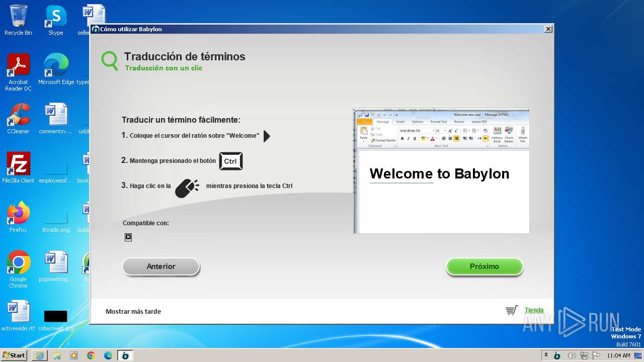Image resolution: width=644 pixels, height=362 pixels.
Task: Open the Recycle Bin desktop icon
Action: point(18,20)
